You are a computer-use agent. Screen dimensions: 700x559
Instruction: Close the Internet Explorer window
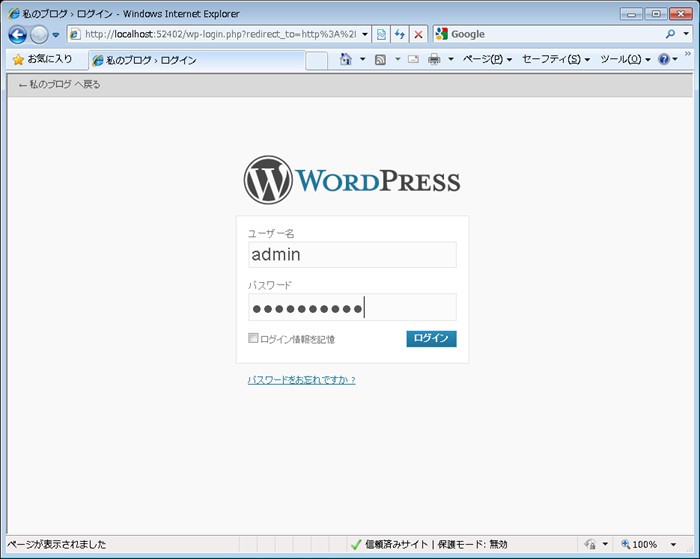click(681, 14)
